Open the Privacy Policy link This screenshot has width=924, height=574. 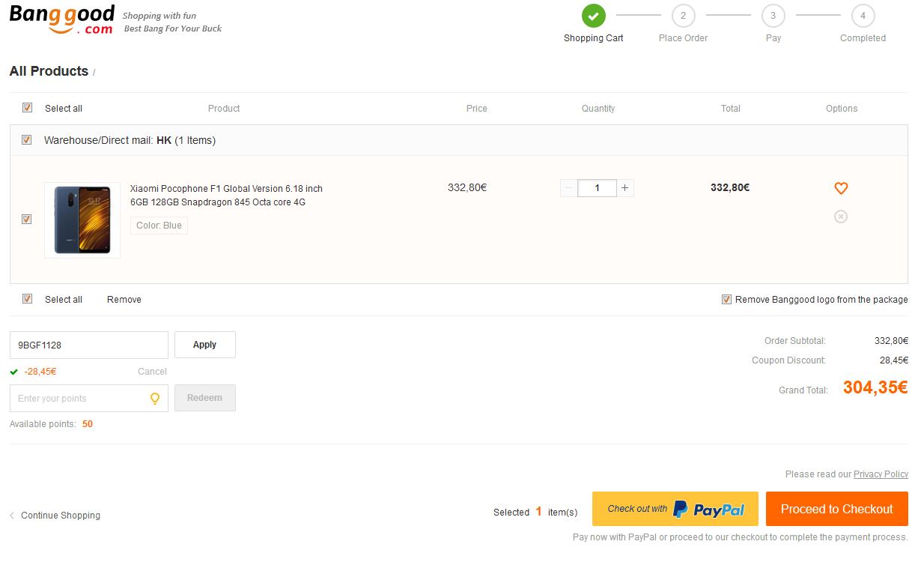tap(881, 474)
